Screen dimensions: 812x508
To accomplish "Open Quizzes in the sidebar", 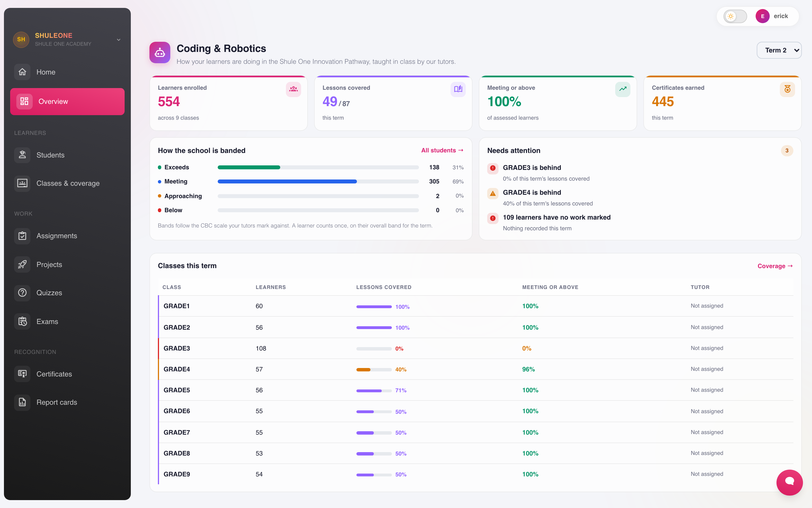I will (x=67, y=293).
